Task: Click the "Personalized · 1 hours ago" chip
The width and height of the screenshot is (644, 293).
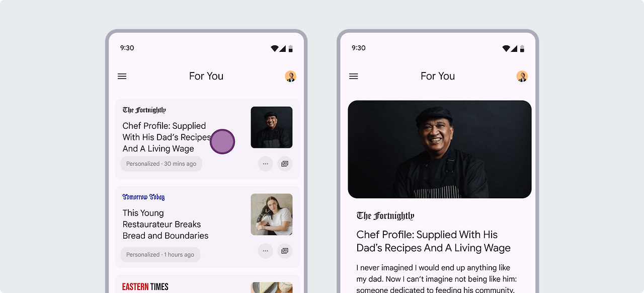Action: tap(160, 254)
